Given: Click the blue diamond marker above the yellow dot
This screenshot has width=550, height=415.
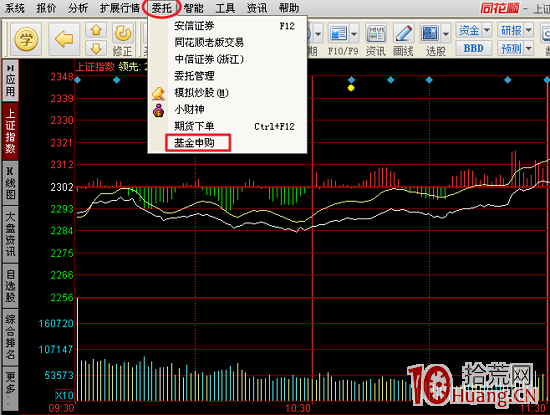Looking at the screenshot, I should [x=351, y=80].
